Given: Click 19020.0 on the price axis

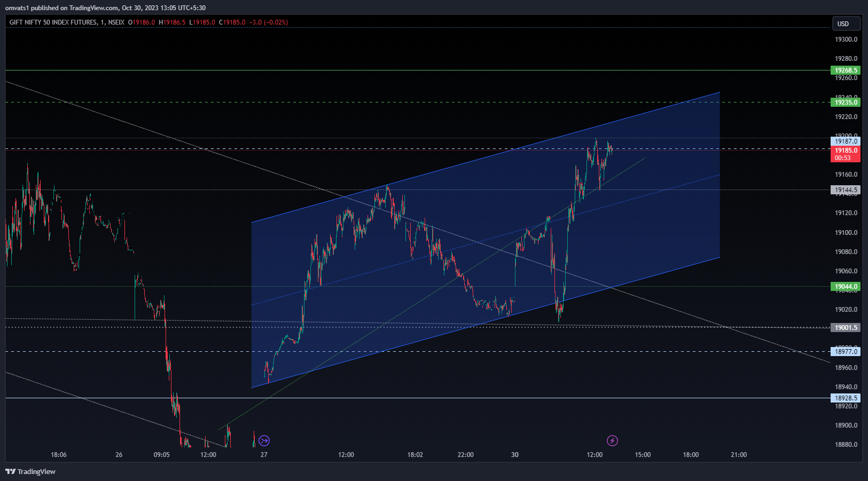Looking at the screenshot, I should (846, 310).
